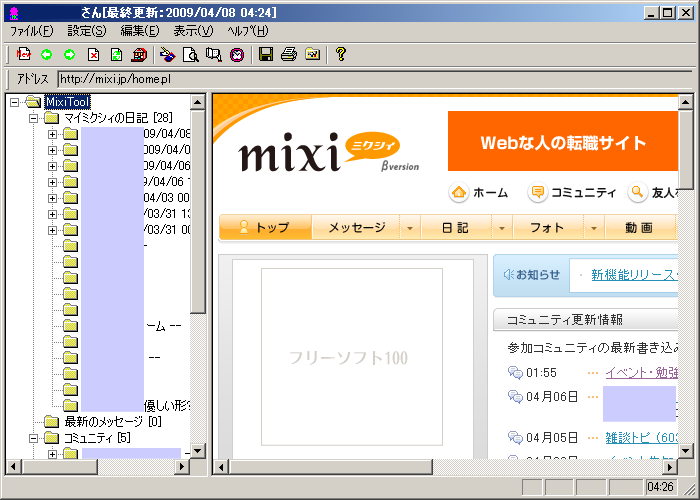Image resolution: width=700 pixels, height=500 pixels.
Task: Open the 表示(V) menu
Action: [193, 31]
